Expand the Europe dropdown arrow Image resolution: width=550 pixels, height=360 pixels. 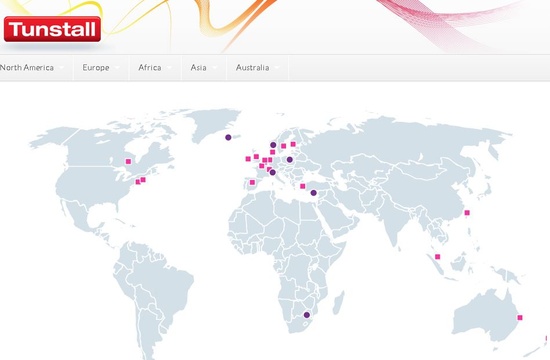117,67
